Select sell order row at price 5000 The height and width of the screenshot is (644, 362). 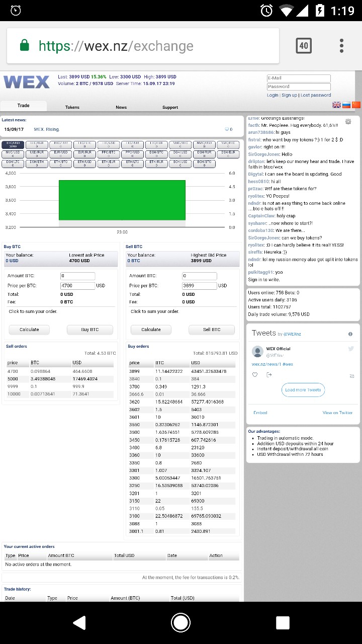60,378
